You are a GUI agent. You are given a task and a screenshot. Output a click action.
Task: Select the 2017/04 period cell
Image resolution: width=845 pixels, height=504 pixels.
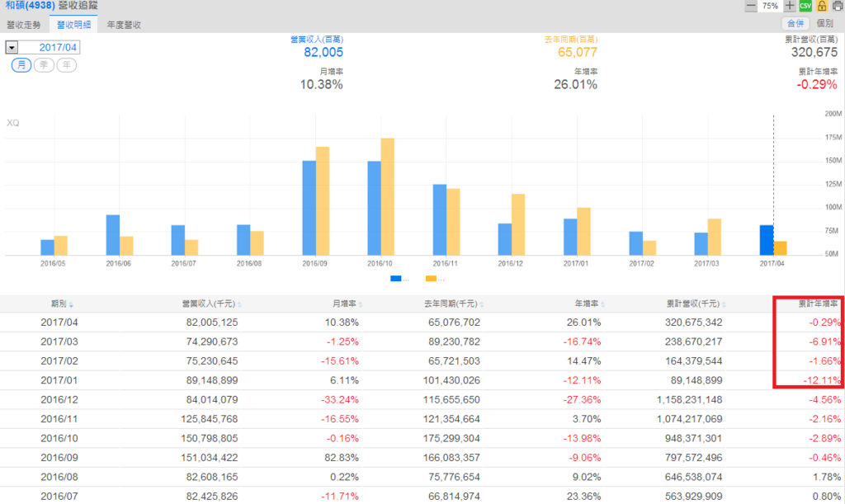point(59,323)
